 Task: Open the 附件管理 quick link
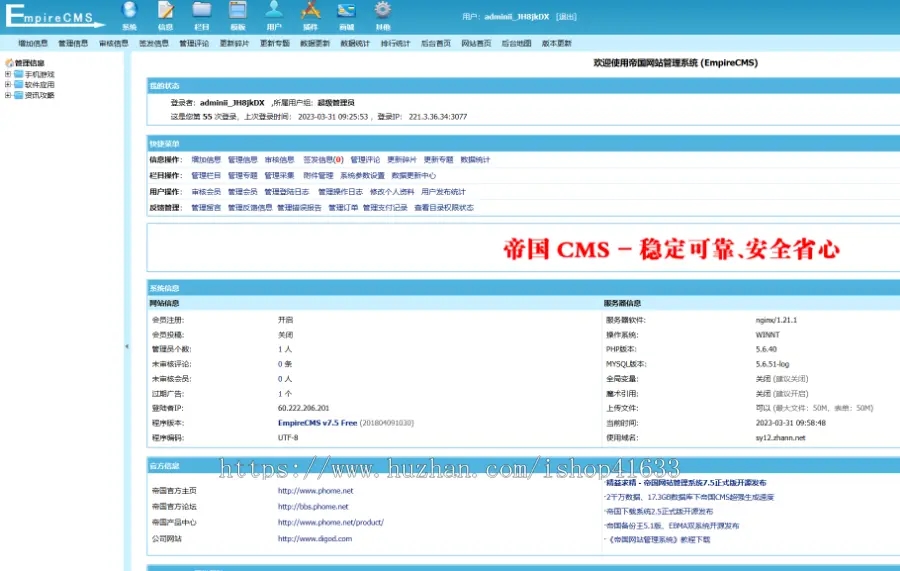click(318, 176)
